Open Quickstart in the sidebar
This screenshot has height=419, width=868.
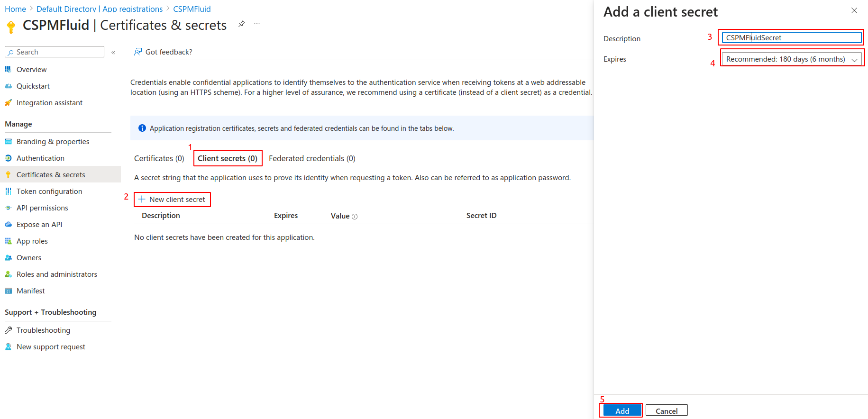(33, 86)
